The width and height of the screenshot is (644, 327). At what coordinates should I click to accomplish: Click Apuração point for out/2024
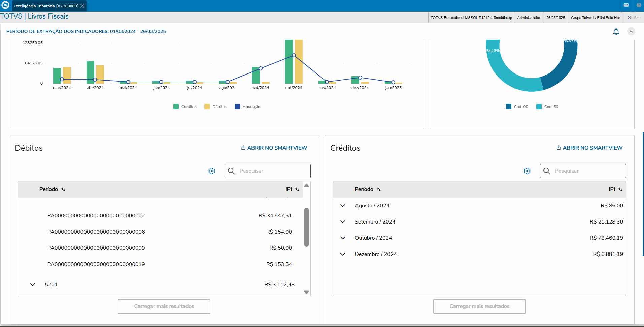[x=294, y=55]
